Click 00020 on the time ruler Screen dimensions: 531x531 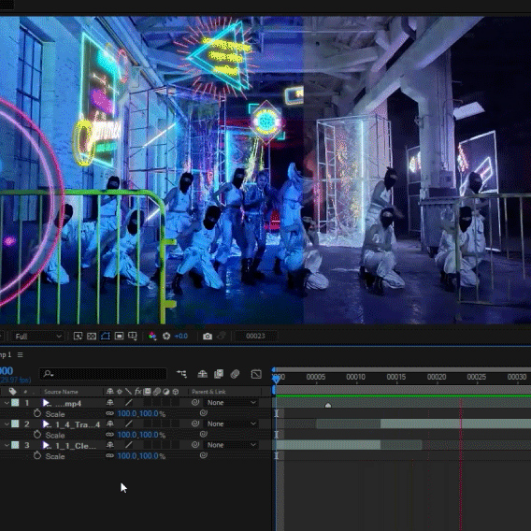point(437,377)
